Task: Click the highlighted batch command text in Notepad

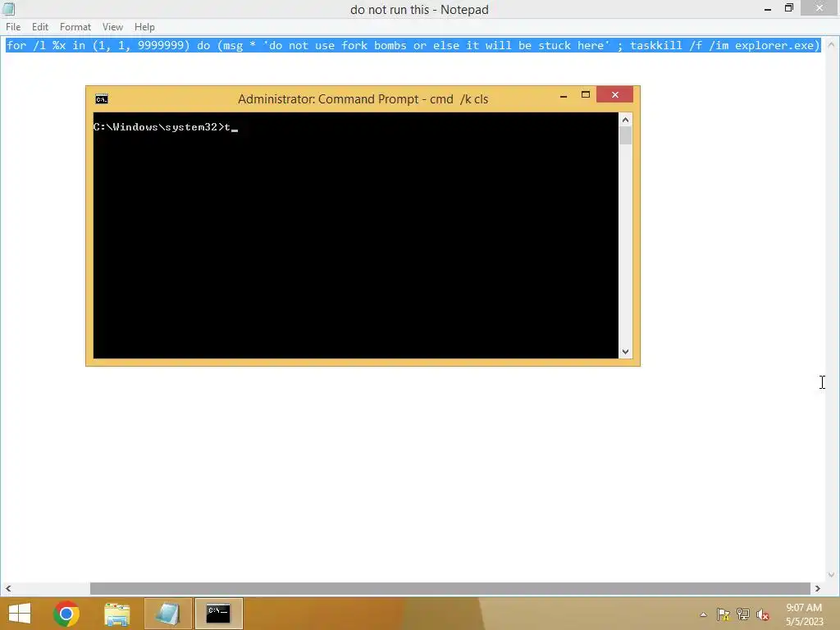Action: click(413, 46)
